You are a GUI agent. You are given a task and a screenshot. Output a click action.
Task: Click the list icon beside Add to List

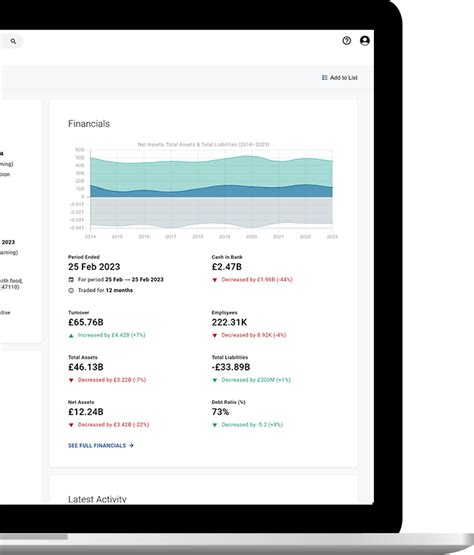point(324,78)
